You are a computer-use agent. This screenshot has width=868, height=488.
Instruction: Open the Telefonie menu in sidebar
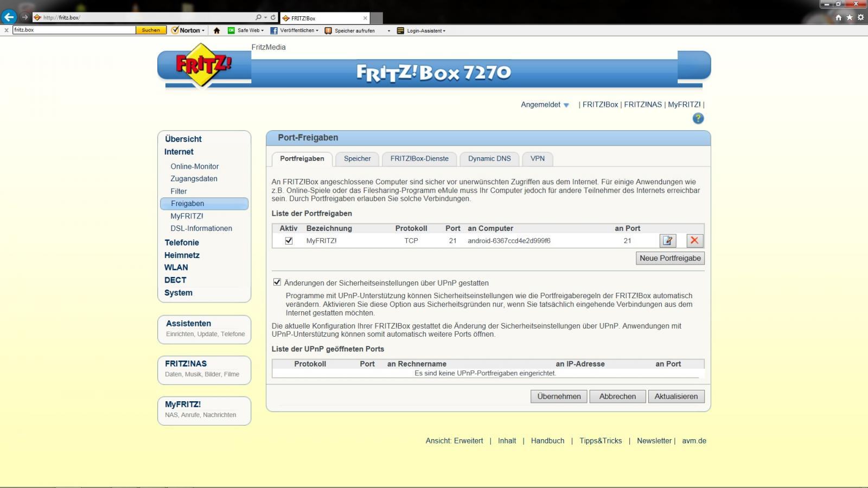point(182,243)
